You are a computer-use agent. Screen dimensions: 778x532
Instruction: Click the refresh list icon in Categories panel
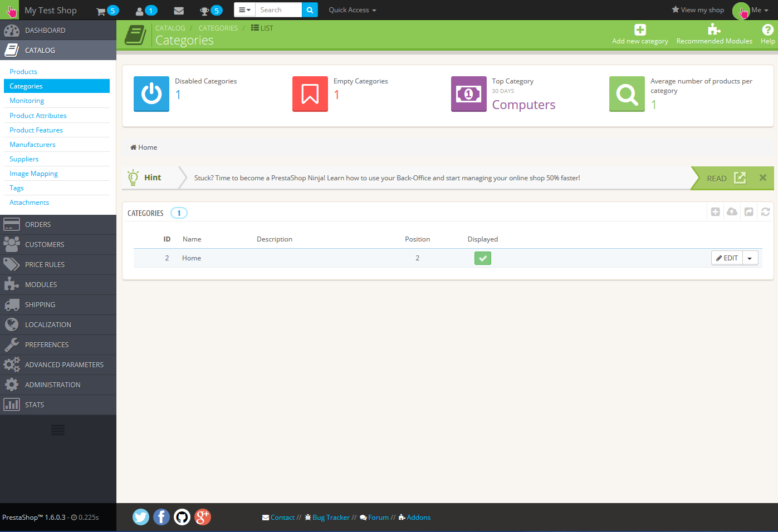point(766,212)
